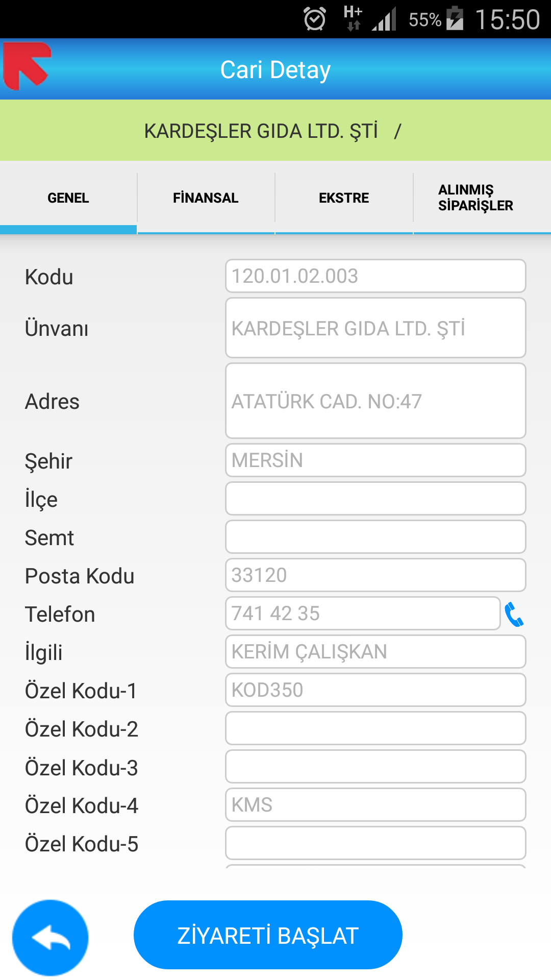
Task: Tap the Adres field ATATÜRK CAD. NO:47
Action: click(x=375, y=401)
